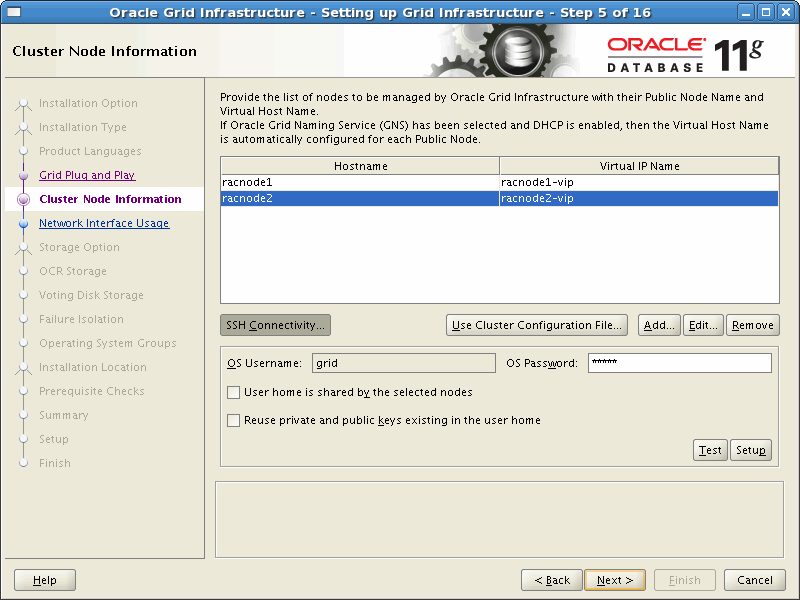Remove the selected node
Screen dimensions: 800x600
[x=753, y=325]
